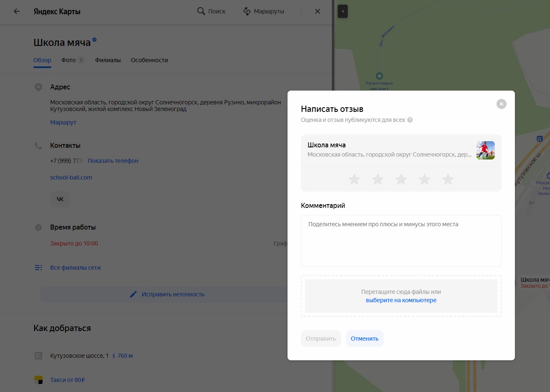Click the search magnifier icon
The width and height of the screenshot is (550, 392).
click(201, 11)
